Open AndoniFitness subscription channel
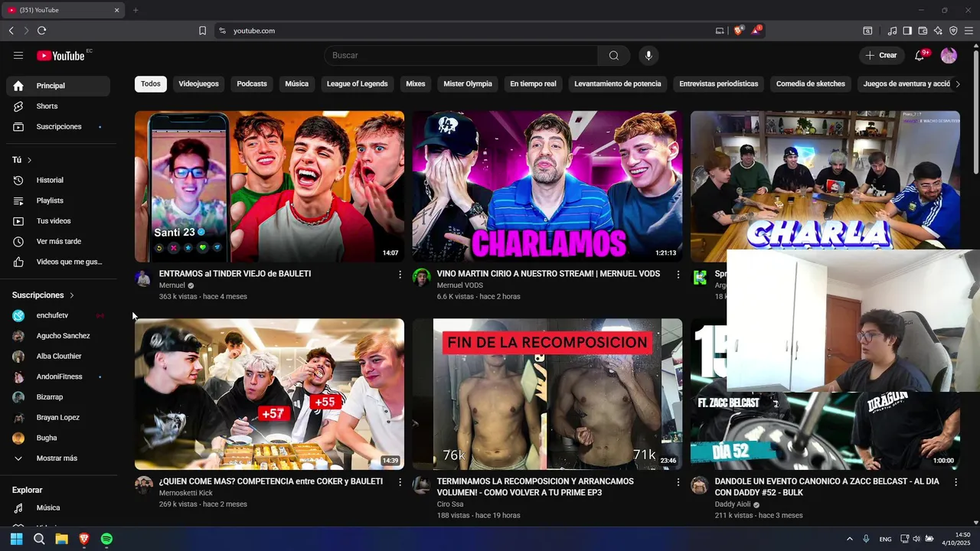This screenshot has width=980, height=551. 58,377
